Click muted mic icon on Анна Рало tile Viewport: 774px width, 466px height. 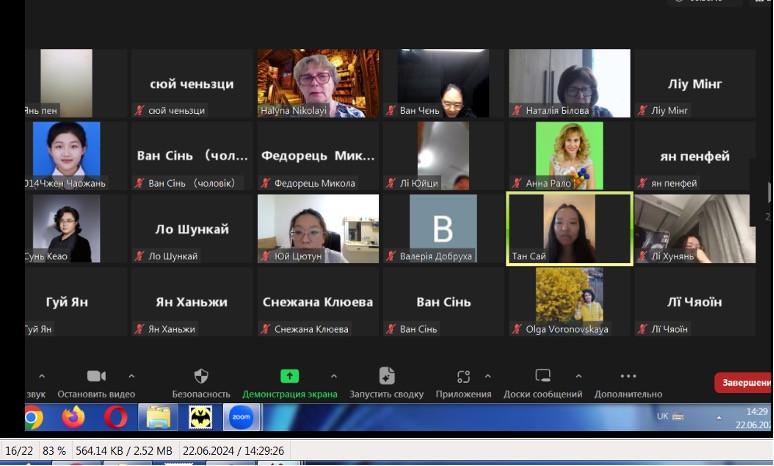pos(517,183)
